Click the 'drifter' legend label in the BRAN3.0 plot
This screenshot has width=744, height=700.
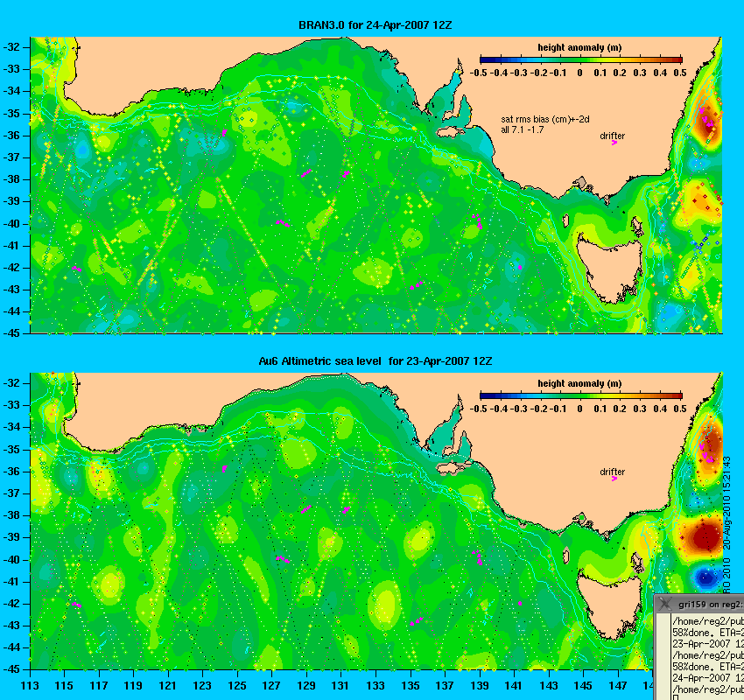pyautogui.click(x=612, y=136)
